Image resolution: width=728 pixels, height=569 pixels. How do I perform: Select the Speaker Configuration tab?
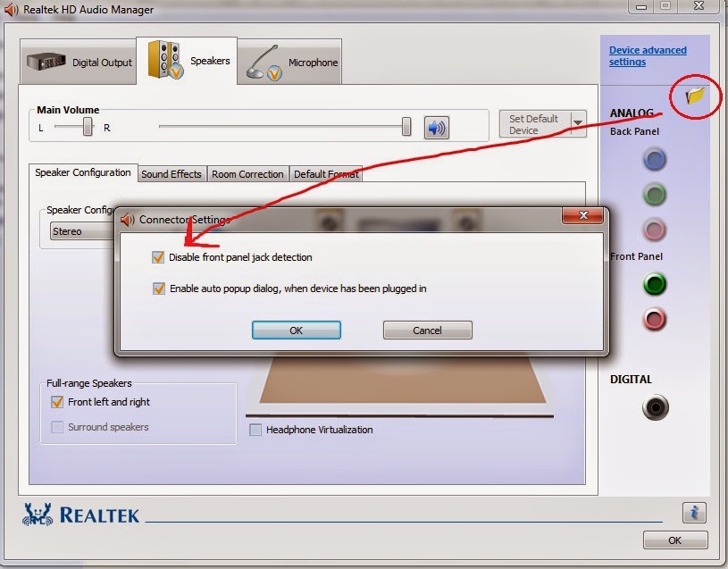click(x=83, y=172)
